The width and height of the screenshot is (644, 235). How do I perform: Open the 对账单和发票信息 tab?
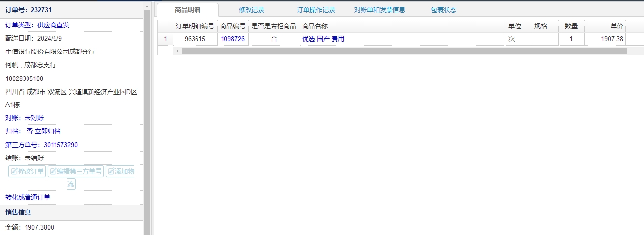point(380,10)
